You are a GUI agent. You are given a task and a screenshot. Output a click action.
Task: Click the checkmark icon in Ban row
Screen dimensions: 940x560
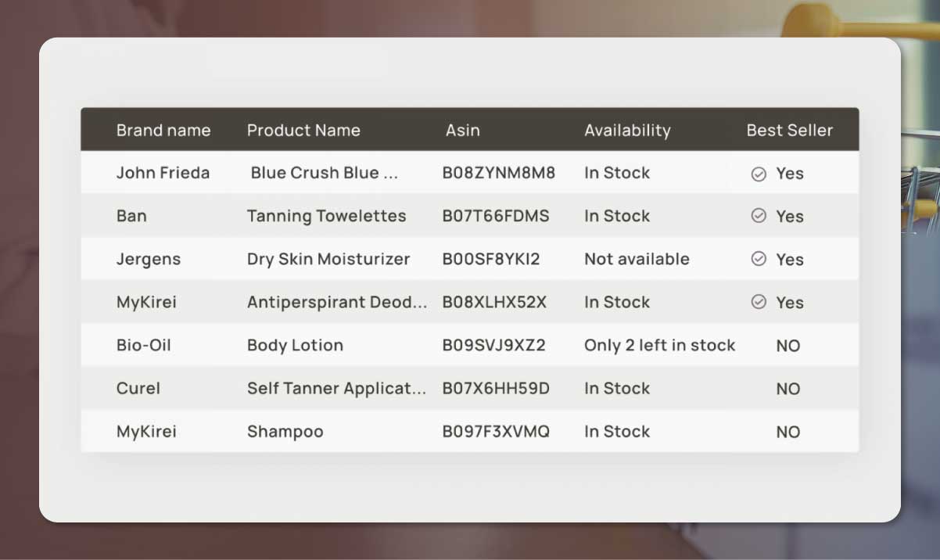(759, 216)
